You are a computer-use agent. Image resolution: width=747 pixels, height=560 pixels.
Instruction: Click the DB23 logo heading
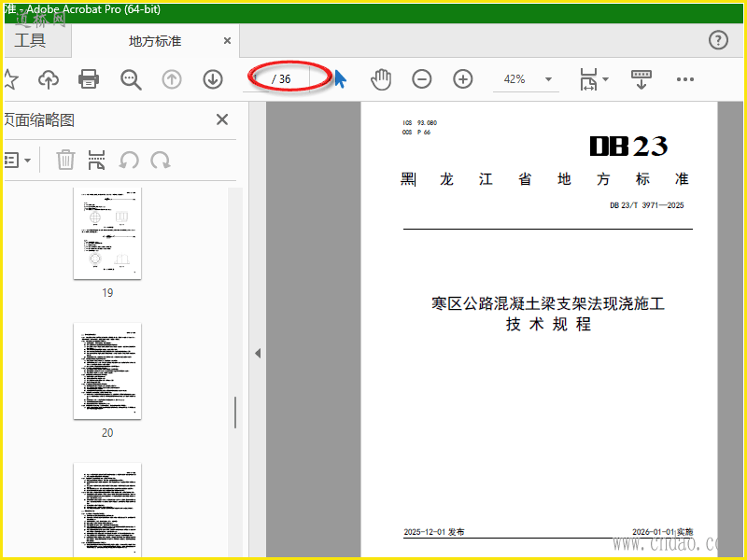point(628,146)
